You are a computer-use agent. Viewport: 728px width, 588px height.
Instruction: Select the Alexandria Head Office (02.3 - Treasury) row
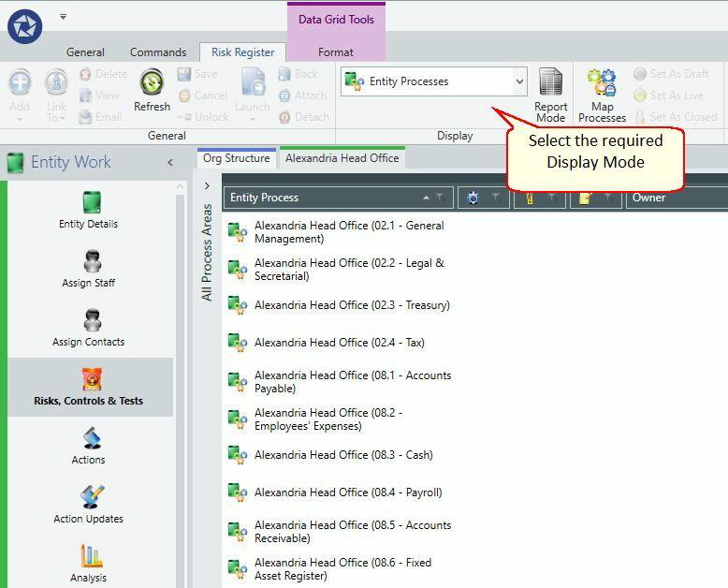(352, 305)
